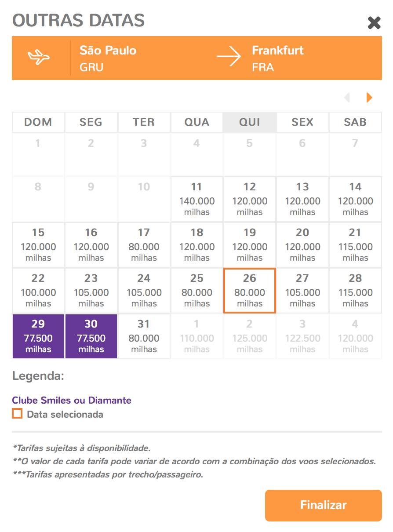Pick day 17 for 80.000 milhas
The width and height of the screenshot is (393, 532).
pyautogui.click(x=144, y=245)
